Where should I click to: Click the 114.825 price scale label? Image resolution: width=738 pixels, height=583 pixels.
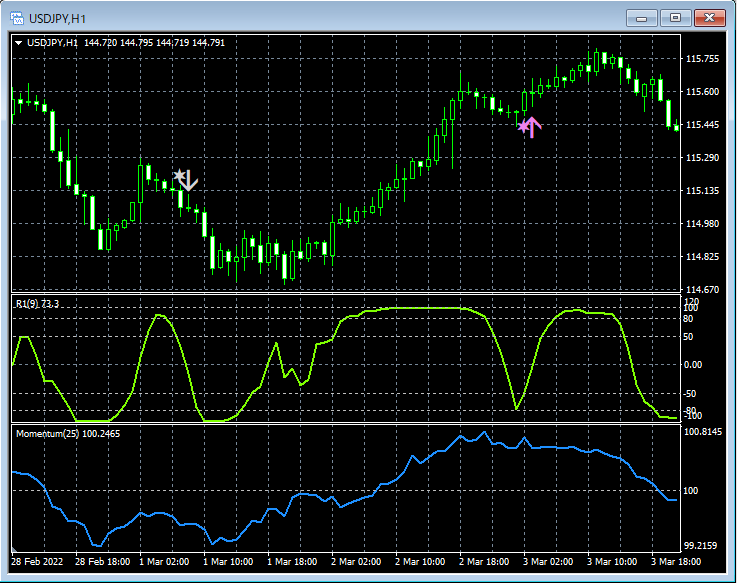point(702,256)
